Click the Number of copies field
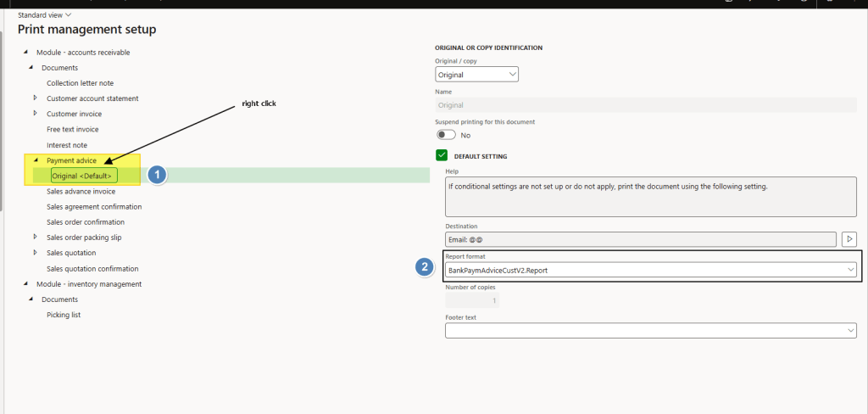The image size is (868, 414). click(x=472, y=300)
